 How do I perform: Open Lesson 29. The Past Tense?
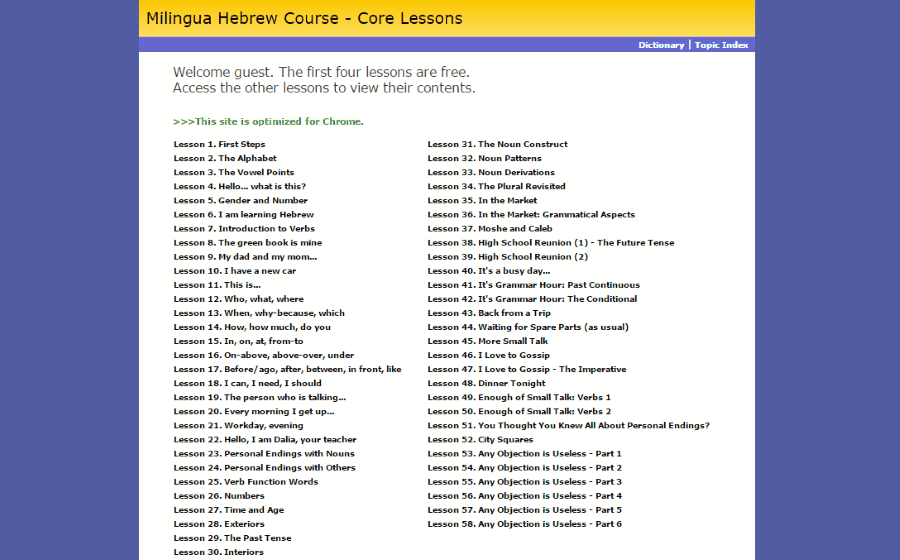coord(232,538)
